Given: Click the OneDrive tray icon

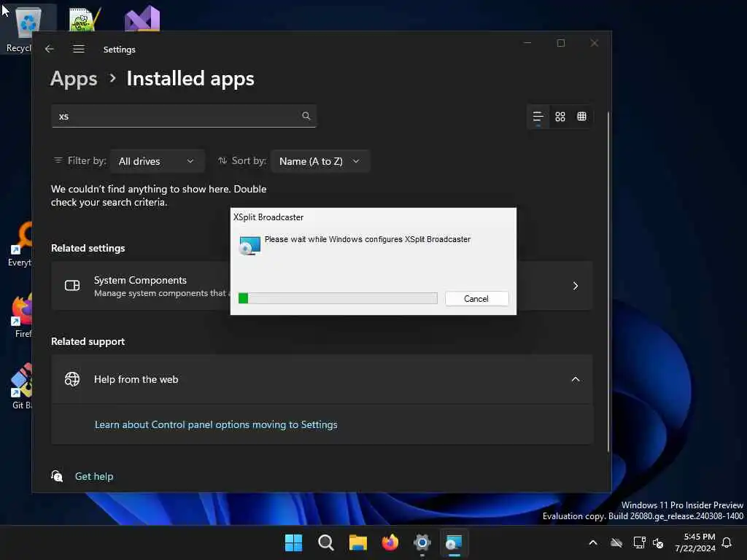Looking at the screenshot, I should [x=616, y=542].
